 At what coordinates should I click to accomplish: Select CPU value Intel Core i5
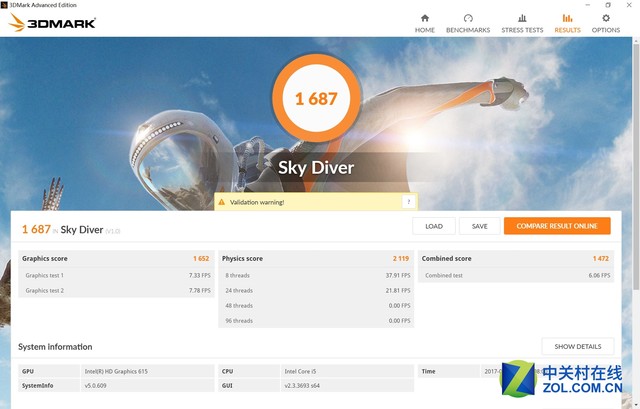(x=300, y=371)
